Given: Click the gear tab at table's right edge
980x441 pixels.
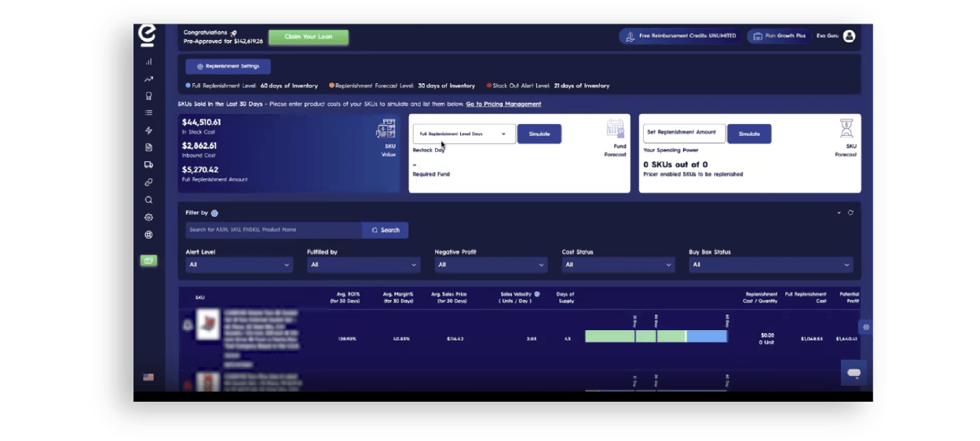Looking at the screenshot, I should 866,327.
